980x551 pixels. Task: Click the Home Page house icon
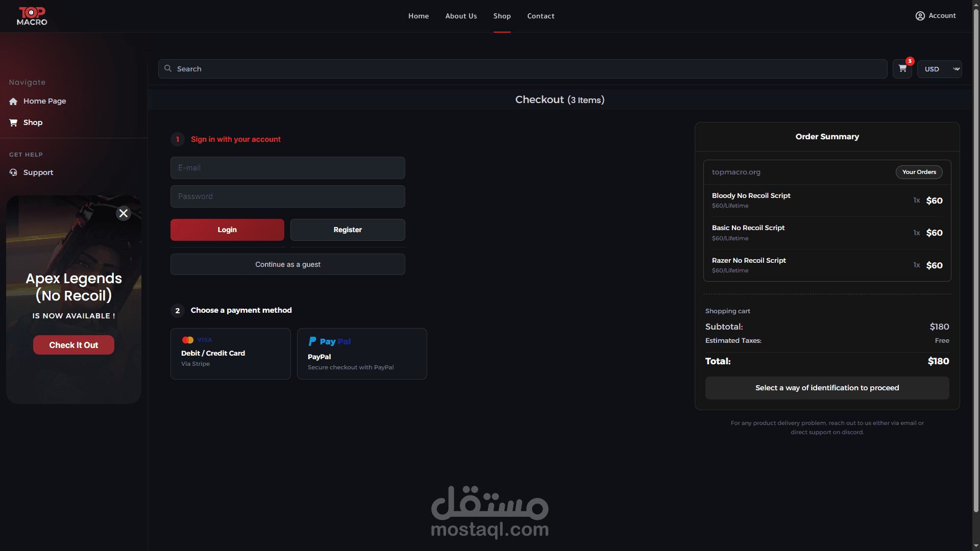click(13, 102)
